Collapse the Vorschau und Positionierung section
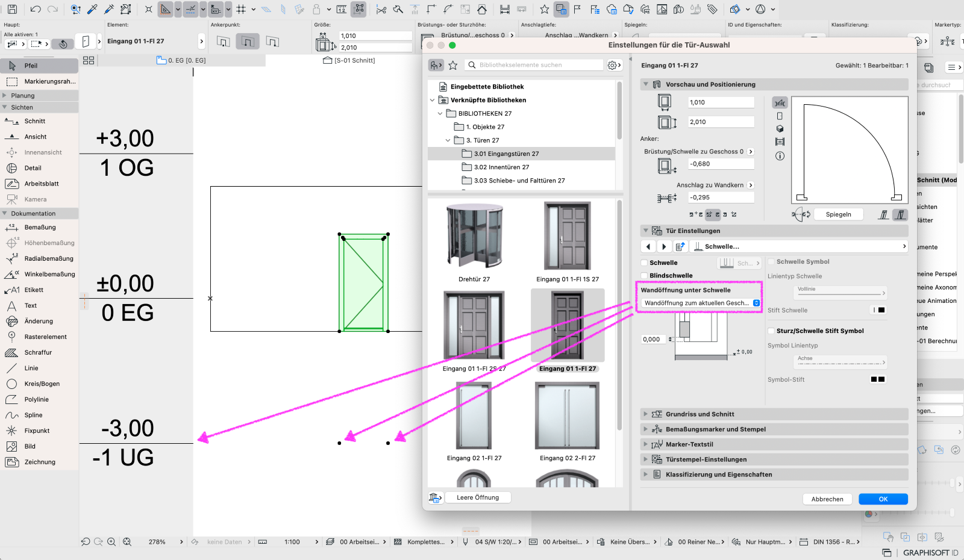The height and width of the screenshot is (560, 964). tap(646, 84)
